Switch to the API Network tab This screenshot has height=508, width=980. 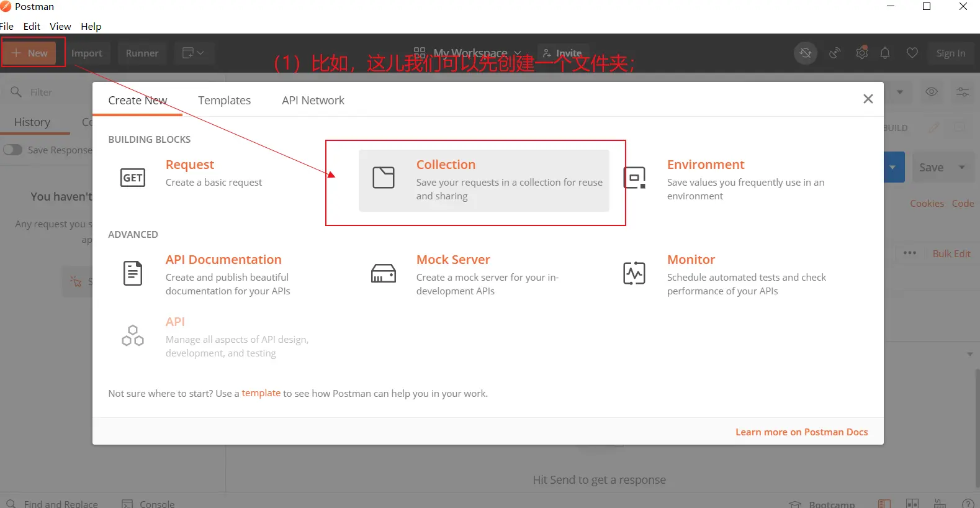[x=313, y=100]
